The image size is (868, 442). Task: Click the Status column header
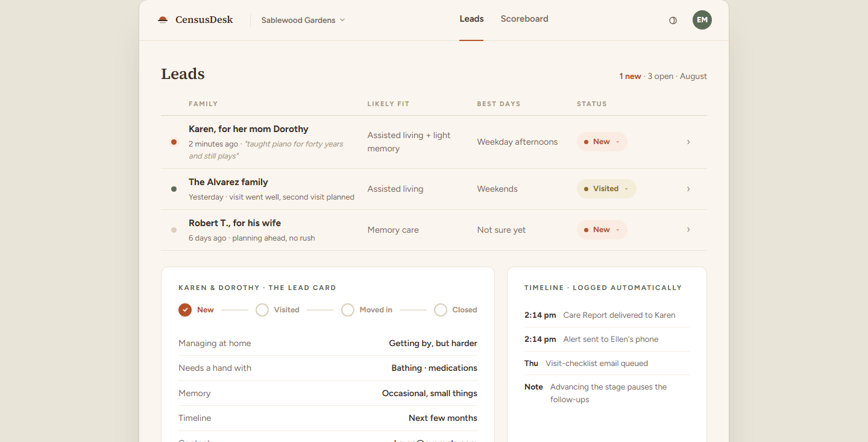pyautogui.click(x=592, y=104)
